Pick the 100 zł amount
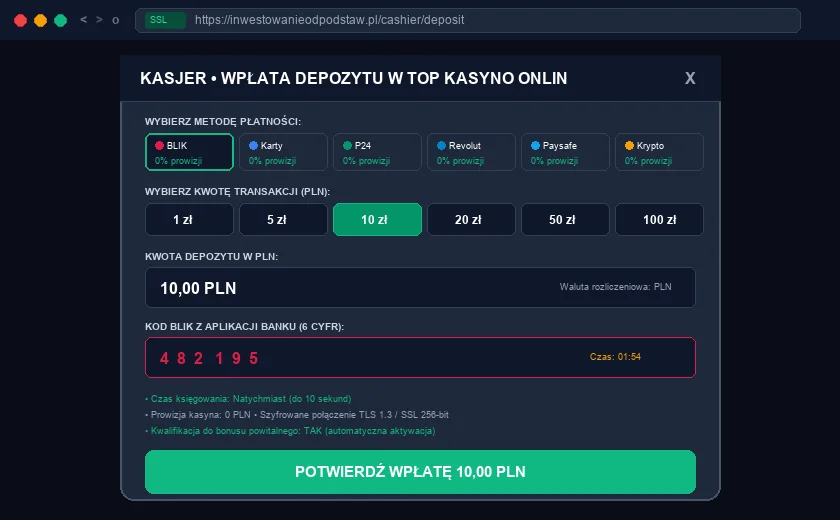The width and height of the screenshot is (840, 520). pyautogui.click(x=659, y=220)
